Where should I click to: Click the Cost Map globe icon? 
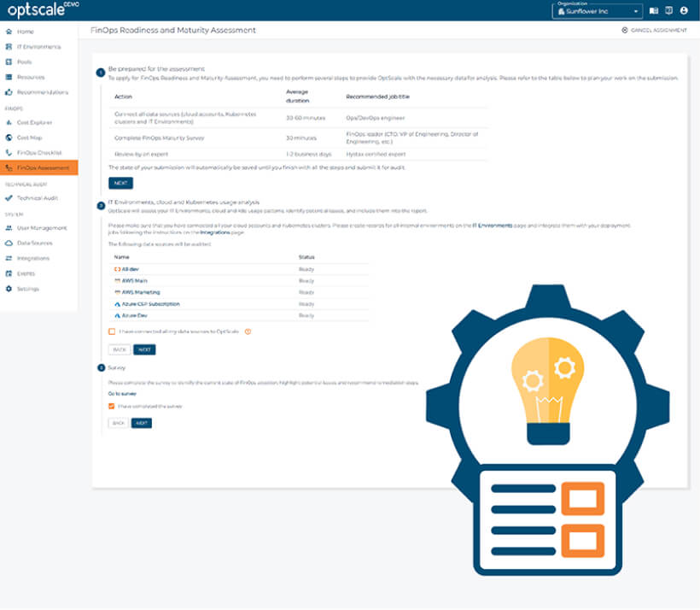pyautogui.click(x=9, y=138)
